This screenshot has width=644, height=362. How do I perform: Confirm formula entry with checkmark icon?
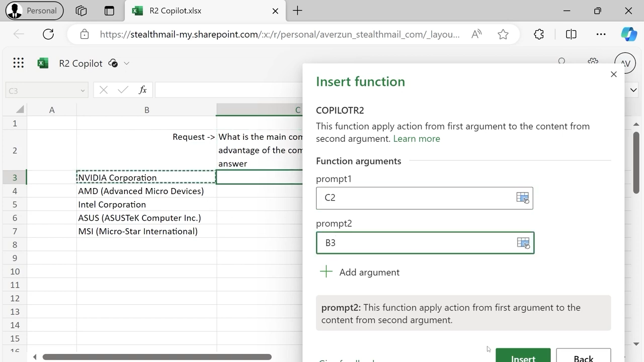click(123, 90)
